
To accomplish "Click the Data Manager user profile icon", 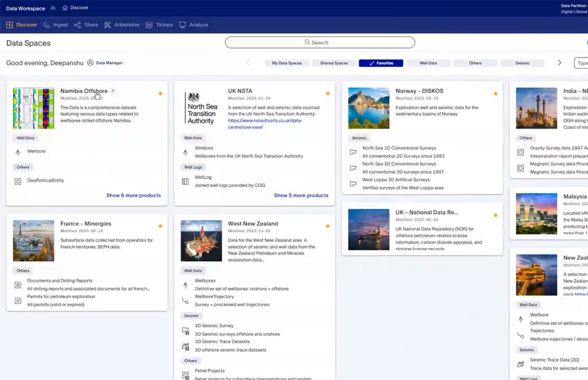I will [91, 62].
